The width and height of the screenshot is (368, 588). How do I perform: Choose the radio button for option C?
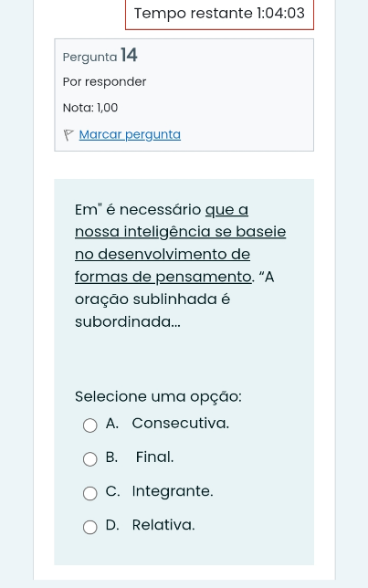(x=90, y=493)
